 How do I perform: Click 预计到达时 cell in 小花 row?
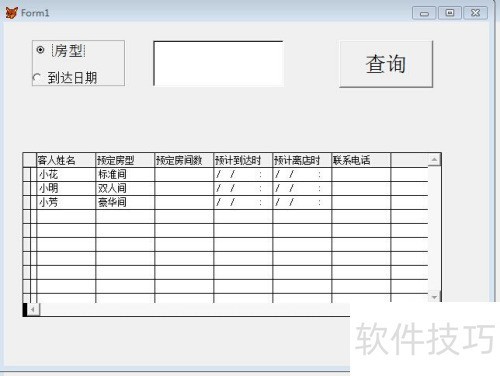click(243, 174)
